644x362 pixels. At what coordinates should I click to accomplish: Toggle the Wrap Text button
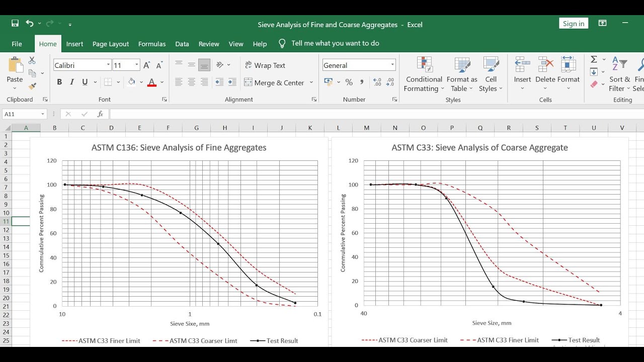[265, 65]
